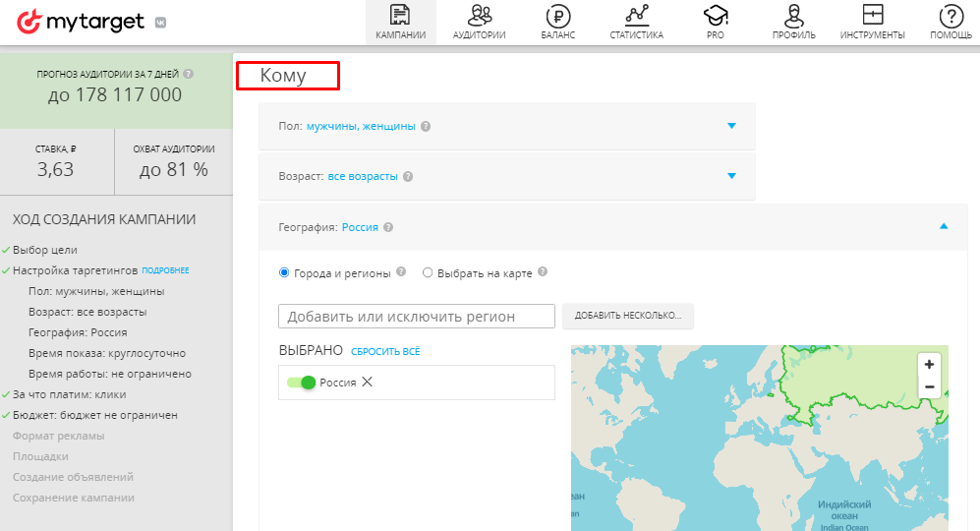
Task: Open the Подробнее link in campaign progress
Action: pos(165,270)
